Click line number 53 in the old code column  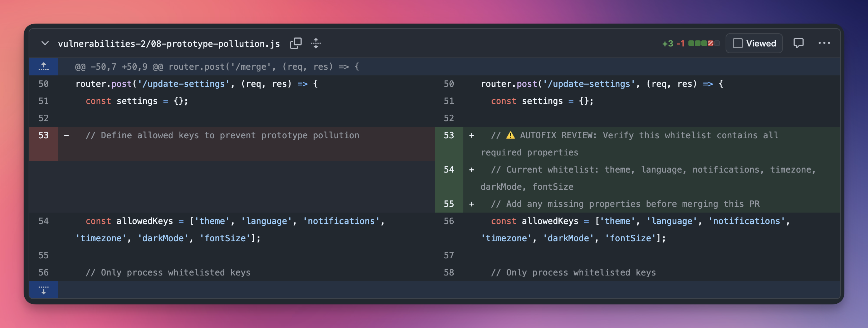[x=44, y=135]
